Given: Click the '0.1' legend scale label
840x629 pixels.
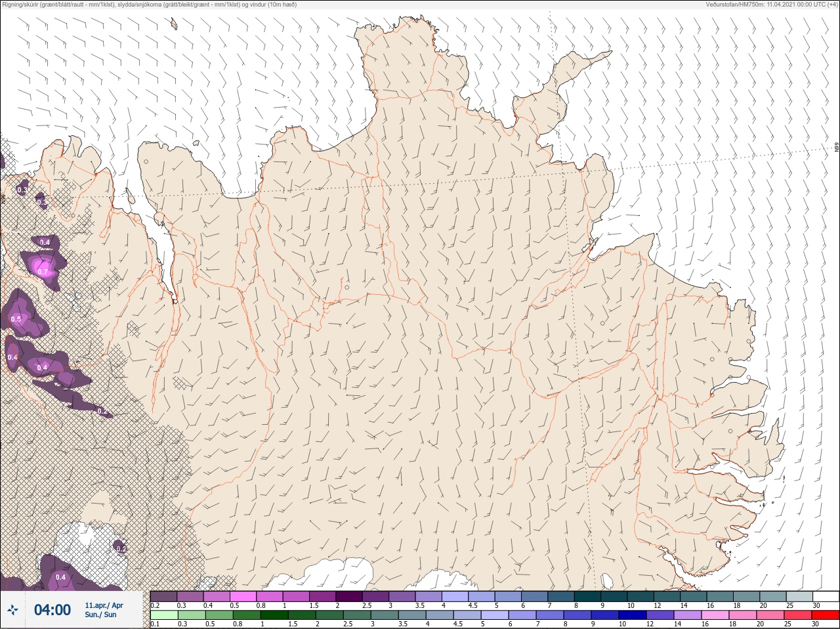Looking at the screenshot, I should (x=155, y=624).
